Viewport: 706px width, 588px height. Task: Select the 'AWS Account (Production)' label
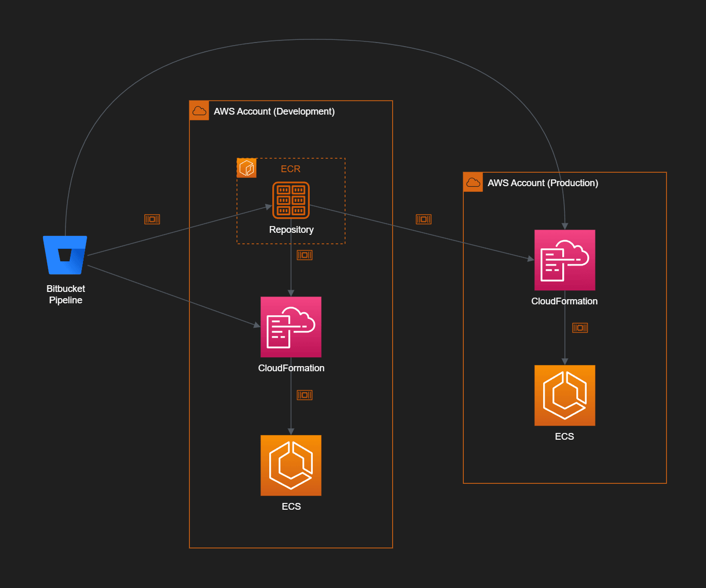pyautogui.click(x=543, y=183)
